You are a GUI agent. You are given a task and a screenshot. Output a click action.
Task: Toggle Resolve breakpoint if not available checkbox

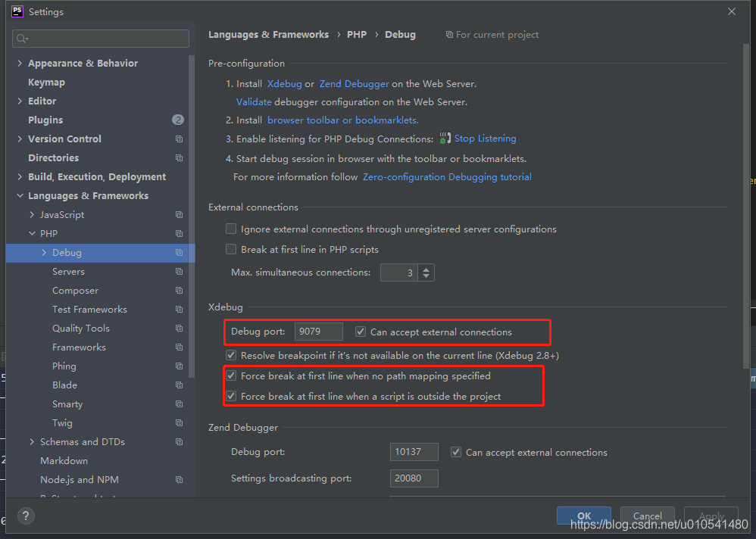pyautogui.click(x=231, y=356)
